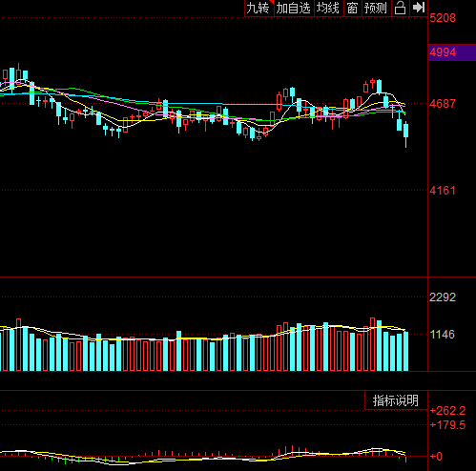The image size is (476, 471).
Task: Open the 九转 indicator button
Action: pos(259,8)
